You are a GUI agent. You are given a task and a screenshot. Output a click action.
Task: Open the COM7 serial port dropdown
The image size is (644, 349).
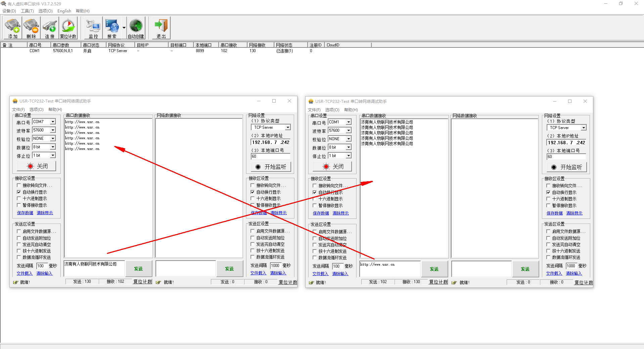[53, 122]
